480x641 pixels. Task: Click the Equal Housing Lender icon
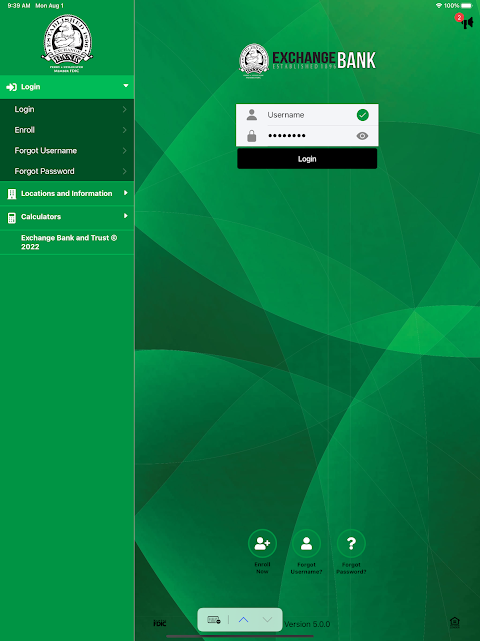[x=455, y=623]
